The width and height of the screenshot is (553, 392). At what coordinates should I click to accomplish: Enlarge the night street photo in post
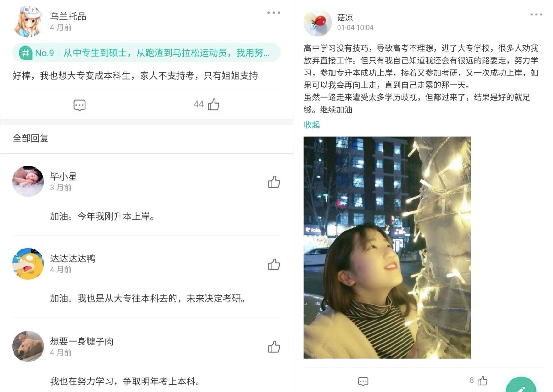point(387,247)
